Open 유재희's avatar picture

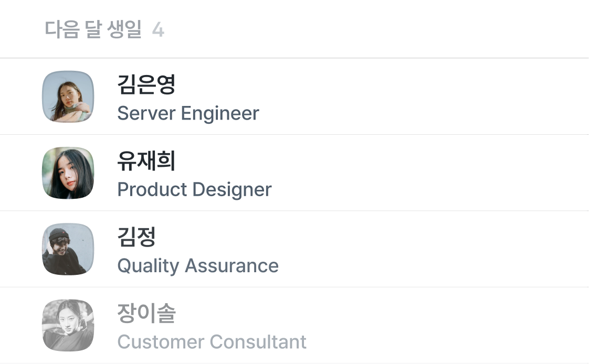coord(68,173)
